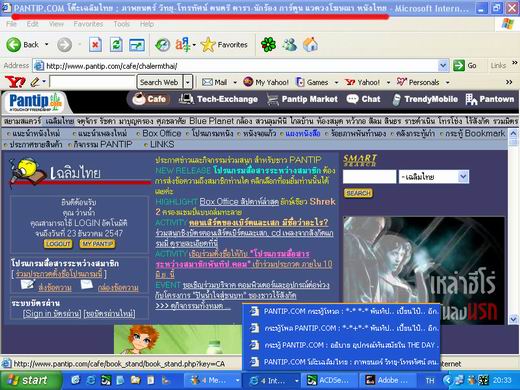Image resolution: width=520 pixels, height=390 pixels.
Task: Click inside the Smart Search text field
Action: 369,177
